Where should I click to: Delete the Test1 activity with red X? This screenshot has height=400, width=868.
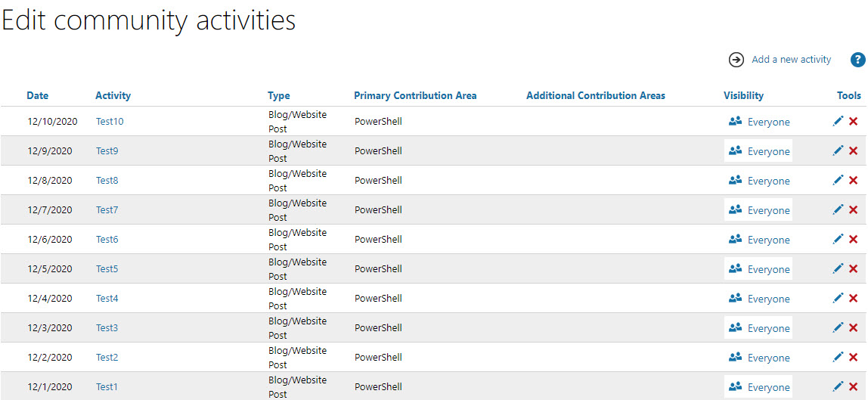click(x=853, y=386)
